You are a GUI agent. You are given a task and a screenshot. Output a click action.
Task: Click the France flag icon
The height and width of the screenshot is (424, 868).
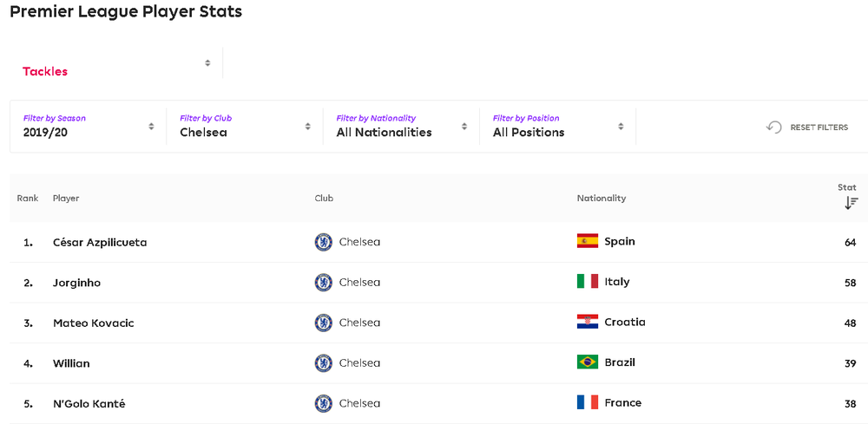[588, 402]
